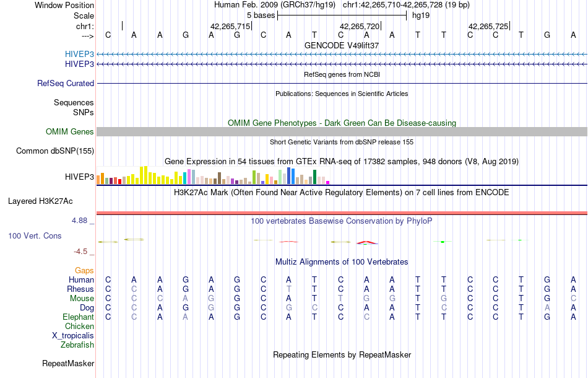Viewport: 588px width, 378px height.
Task: Click the "Chicken" alignment row label
Action: pos(79,326)
